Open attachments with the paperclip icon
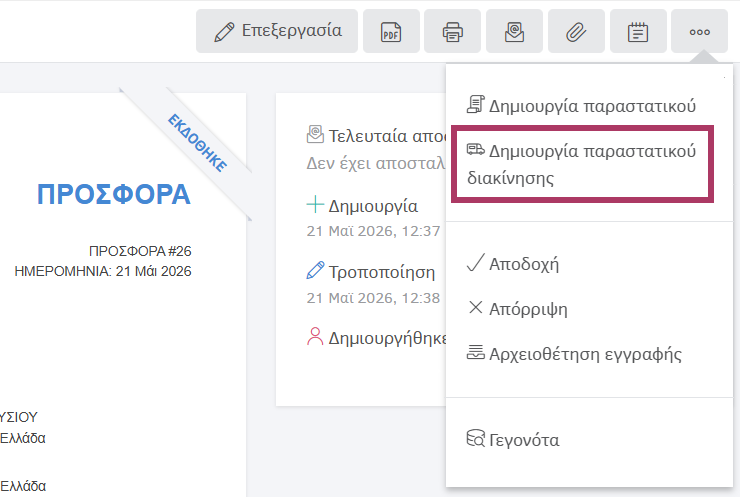The image size is (740, 497). point(576,31)
